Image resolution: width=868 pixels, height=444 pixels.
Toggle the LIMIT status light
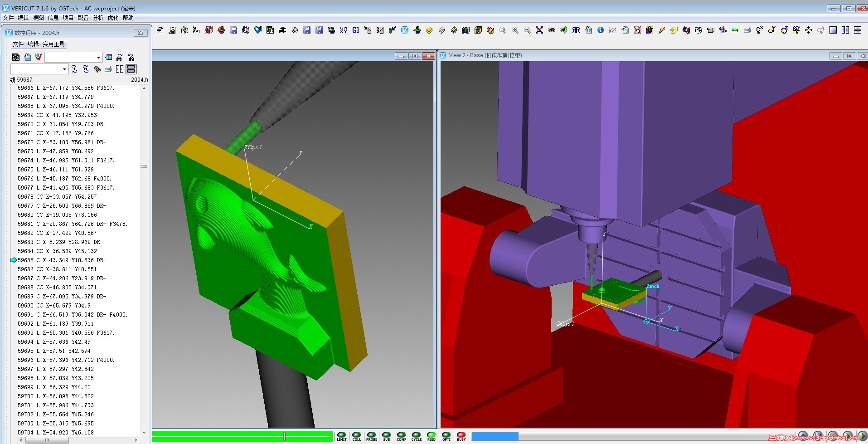[x=342, y=436]
